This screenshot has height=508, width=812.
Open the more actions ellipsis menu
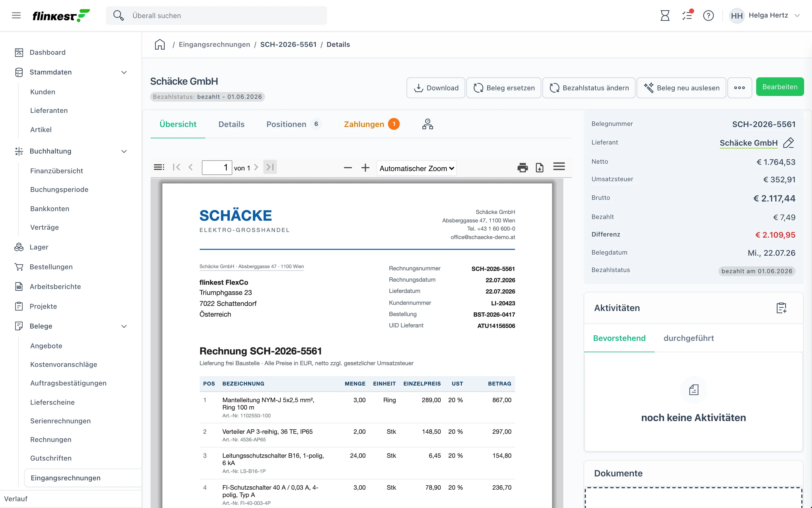click(740, 88)
